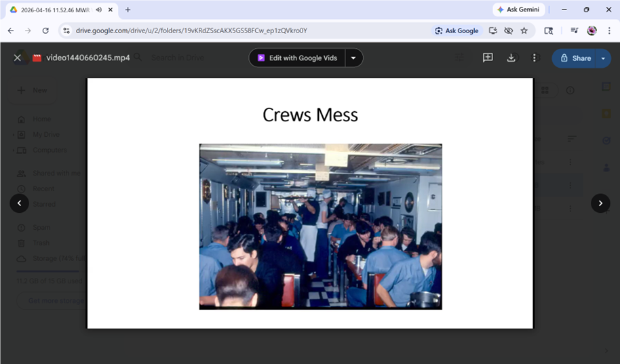Expand the My Drive tree arrow

(14, 135)
